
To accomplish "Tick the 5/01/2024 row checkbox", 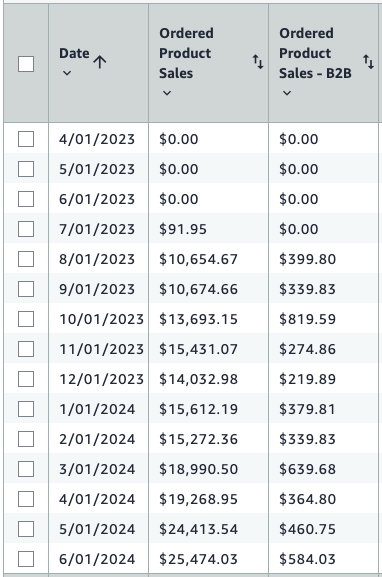I will pos(26,529).
